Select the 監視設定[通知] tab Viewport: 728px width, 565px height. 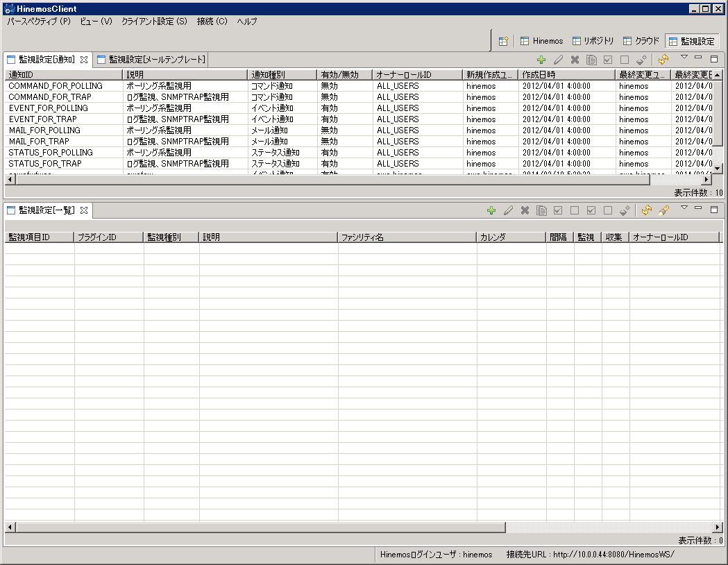(x=46, y=60)
